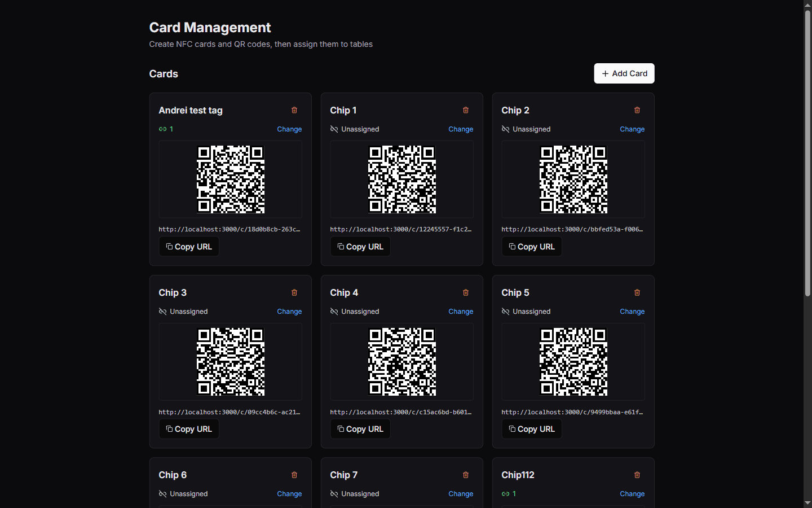Image resolution: width=812 pixels, height=508 pixels.
Task: Delete the Chip 7 card
Action: tap(466, 475)
